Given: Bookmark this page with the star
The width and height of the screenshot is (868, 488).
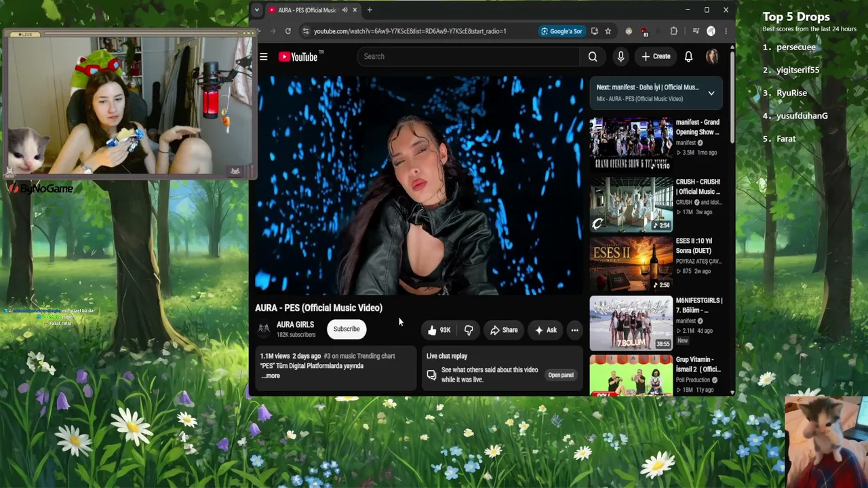Looking at the screenshot, I should [x=608, y=31].
